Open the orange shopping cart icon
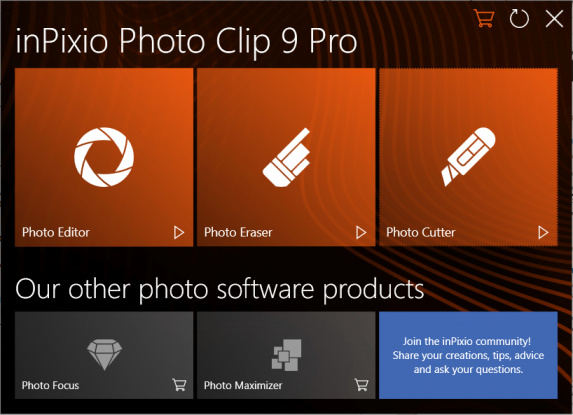 tap(484, 18)
